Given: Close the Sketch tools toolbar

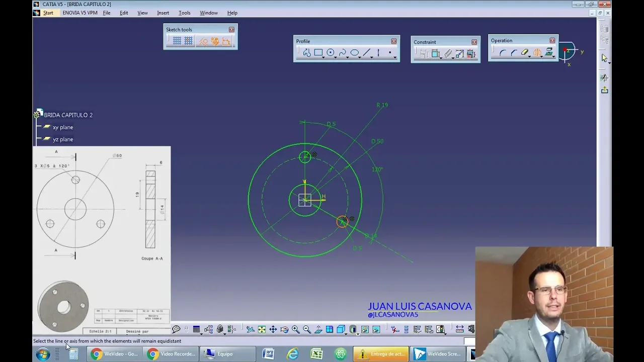Looking at the screenshot, I should coord(231,30).
